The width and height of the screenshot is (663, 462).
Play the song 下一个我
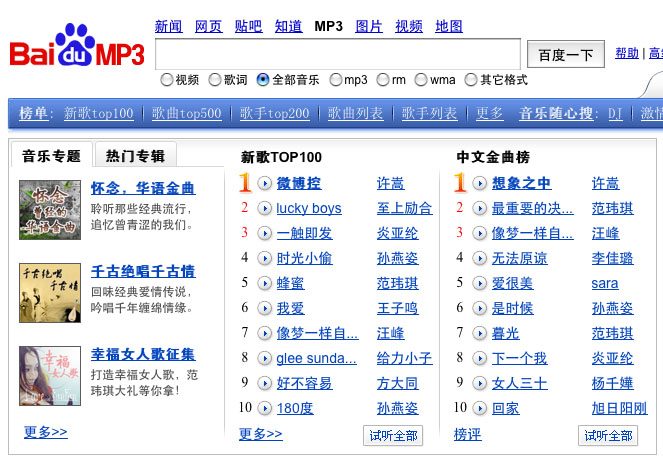(x=479, y=358)
